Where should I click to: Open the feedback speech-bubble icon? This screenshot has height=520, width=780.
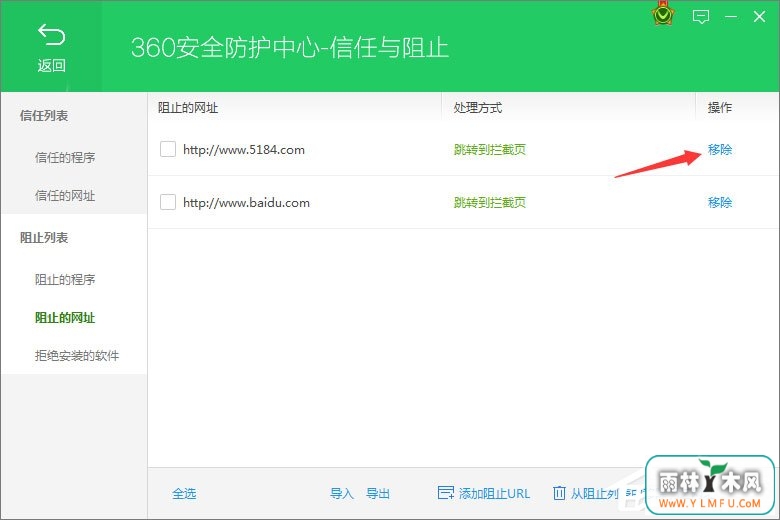coord(700,17)
